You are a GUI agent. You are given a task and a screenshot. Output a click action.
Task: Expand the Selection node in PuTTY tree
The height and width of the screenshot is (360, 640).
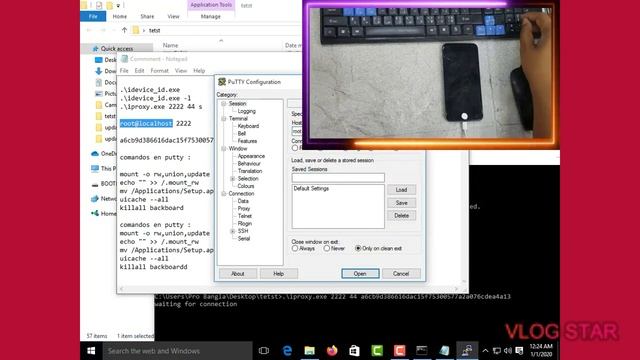233,179
